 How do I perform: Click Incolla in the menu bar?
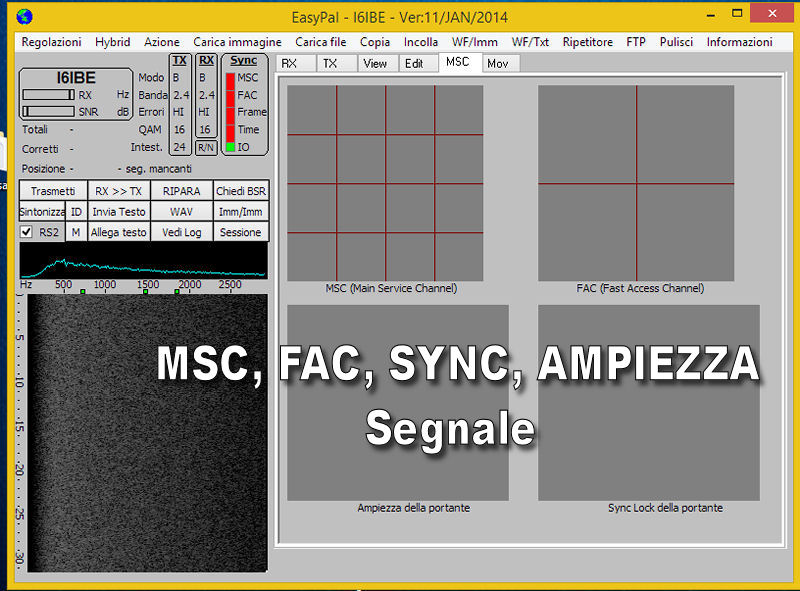coord(421,42)
